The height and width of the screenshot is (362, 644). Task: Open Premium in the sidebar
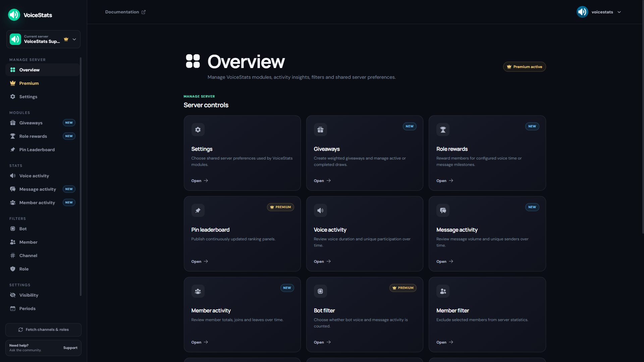pos(43,83)
